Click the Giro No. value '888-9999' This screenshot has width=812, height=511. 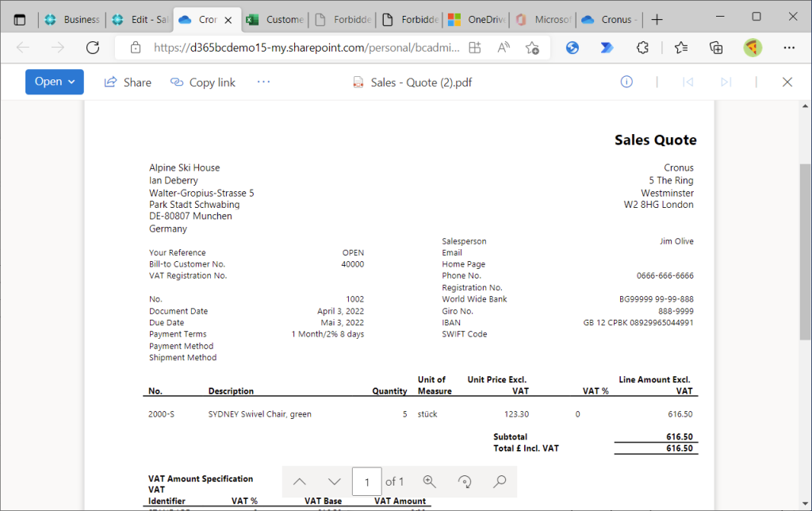coord(676,311)
